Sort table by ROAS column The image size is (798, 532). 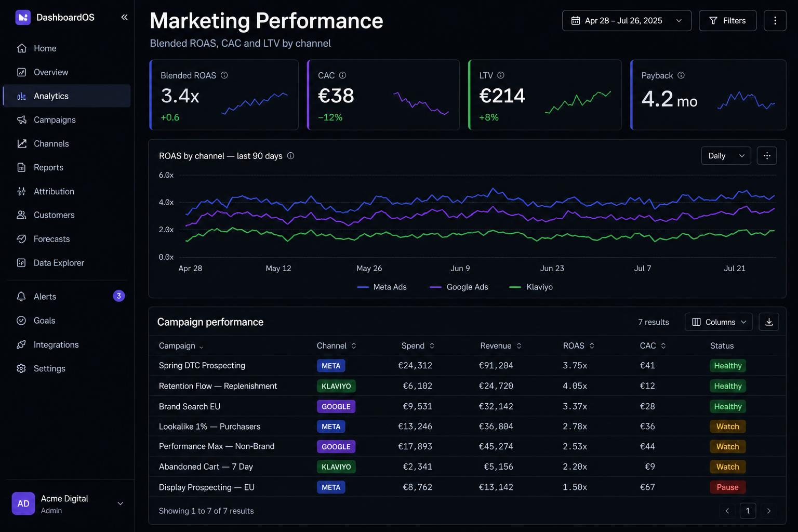(x=579, y=346)
